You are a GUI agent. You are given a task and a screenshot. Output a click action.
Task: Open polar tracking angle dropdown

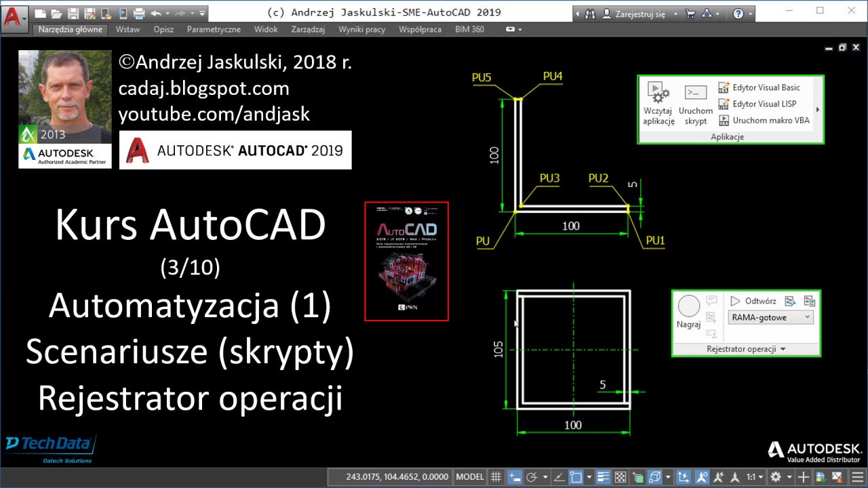click(x=545, y=477)
